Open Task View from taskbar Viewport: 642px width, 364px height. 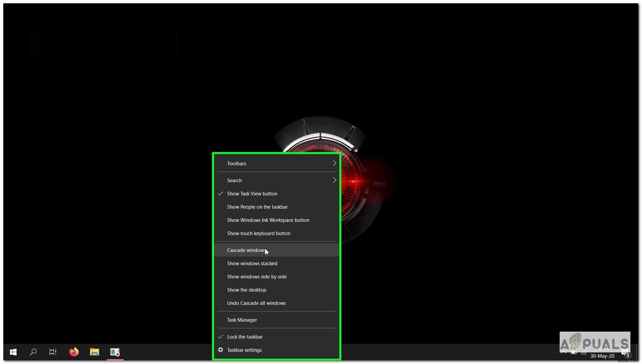[53, 352]
